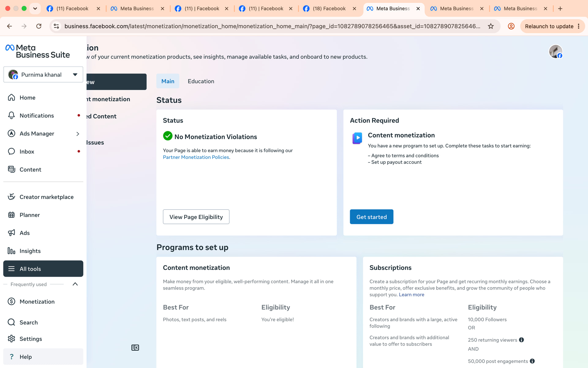
Task: Open the Content monetization side menu item
Action: click(108, 99)
